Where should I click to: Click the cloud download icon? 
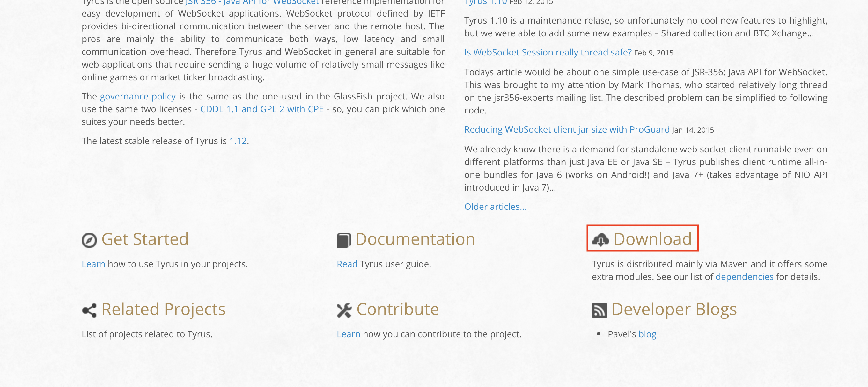tap(600, 240)
